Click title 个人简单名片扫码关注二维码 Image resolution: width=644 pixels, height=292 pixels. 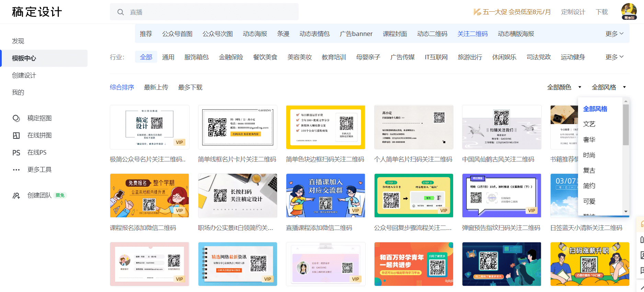tap(413, 159)
